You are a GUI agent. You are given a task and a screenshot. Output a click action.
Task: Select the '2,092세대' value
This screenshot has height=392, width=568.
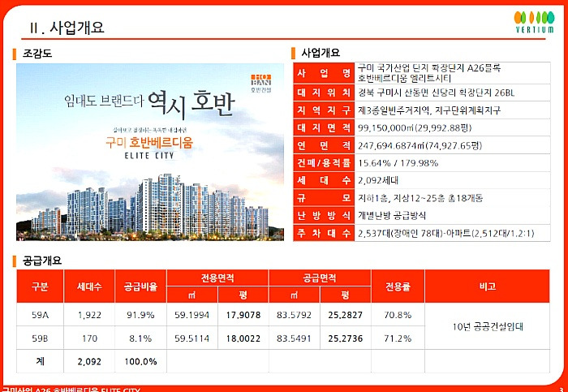click(378, 180)
